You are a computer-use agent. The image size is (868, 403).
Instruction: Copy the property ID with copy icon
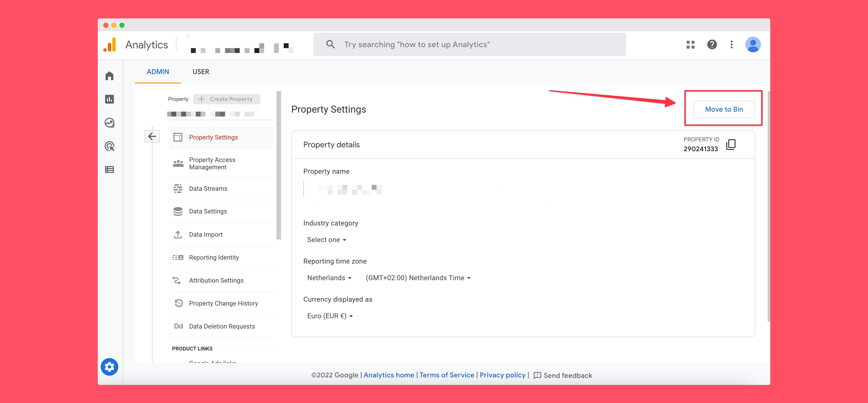click(731, 144)
